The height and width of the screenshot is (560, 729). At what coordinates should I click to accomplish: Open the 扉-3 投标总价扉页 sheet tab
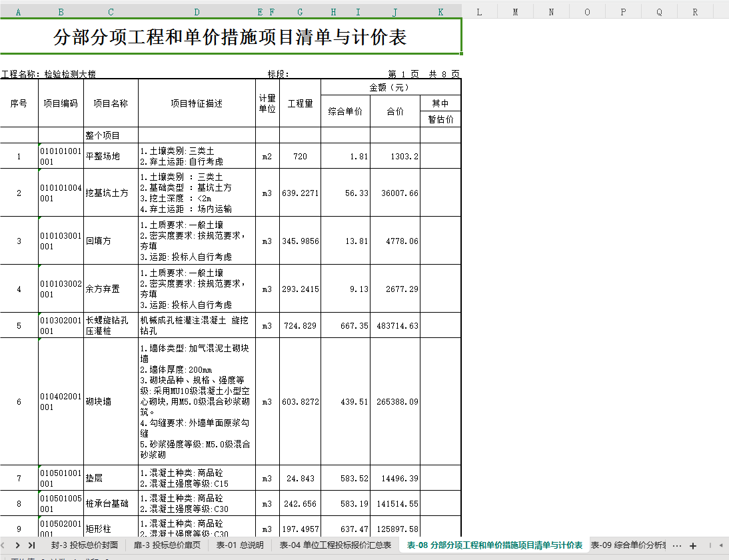[167, 545]
